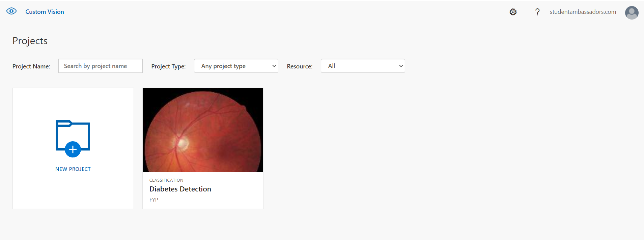Open settings via the gear icon
Screen dimensions: 644x240
pos(513,12)
